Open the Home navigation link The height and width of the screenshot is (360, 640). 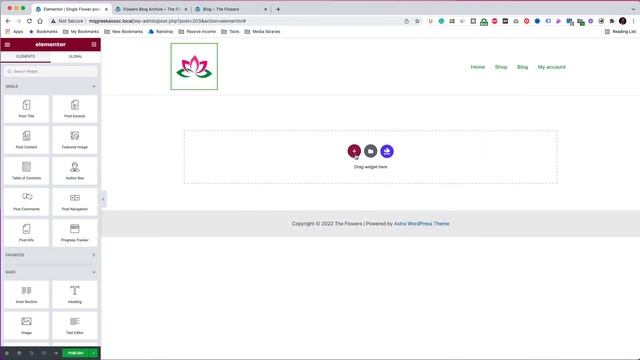[x=478, y=67]
